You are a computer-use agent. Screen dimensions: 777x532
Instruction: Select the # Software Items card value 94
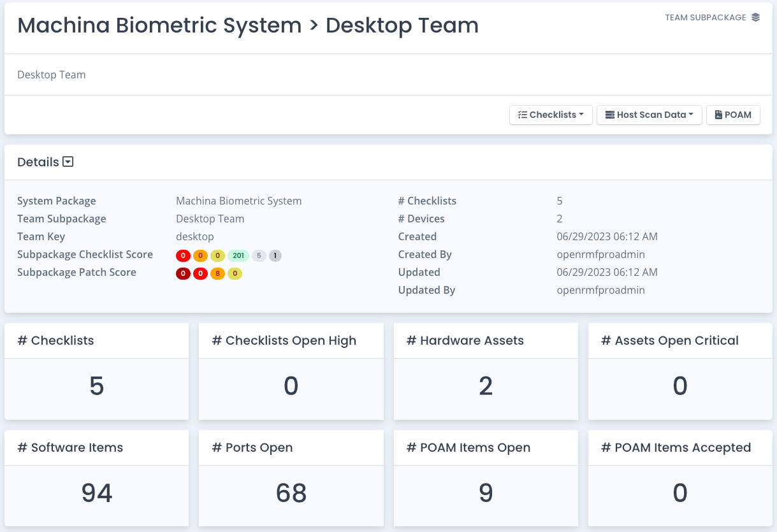pos(97,493)
